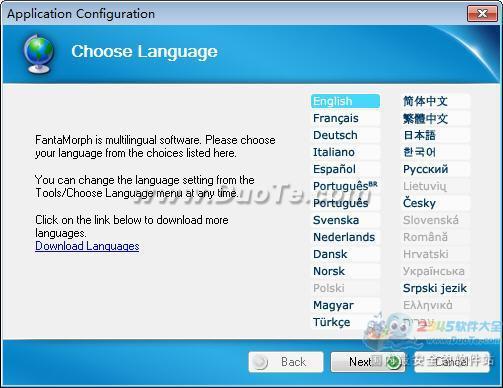Viewport: 503px width, 388px height.
Task: Cancel the configuration wizard
Action: click(452, 362)
